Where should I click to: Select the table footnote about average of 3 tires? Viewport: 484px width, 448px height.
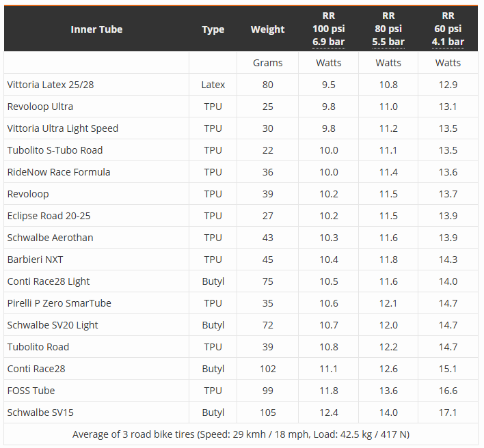pos(241,434)
